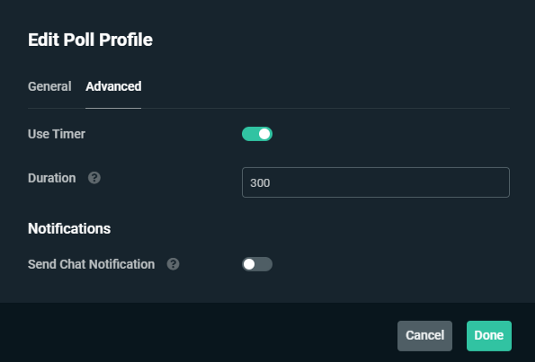535x362 pixels.
Task: Open the Duration help question mark icon
Action: pos(94,178)
